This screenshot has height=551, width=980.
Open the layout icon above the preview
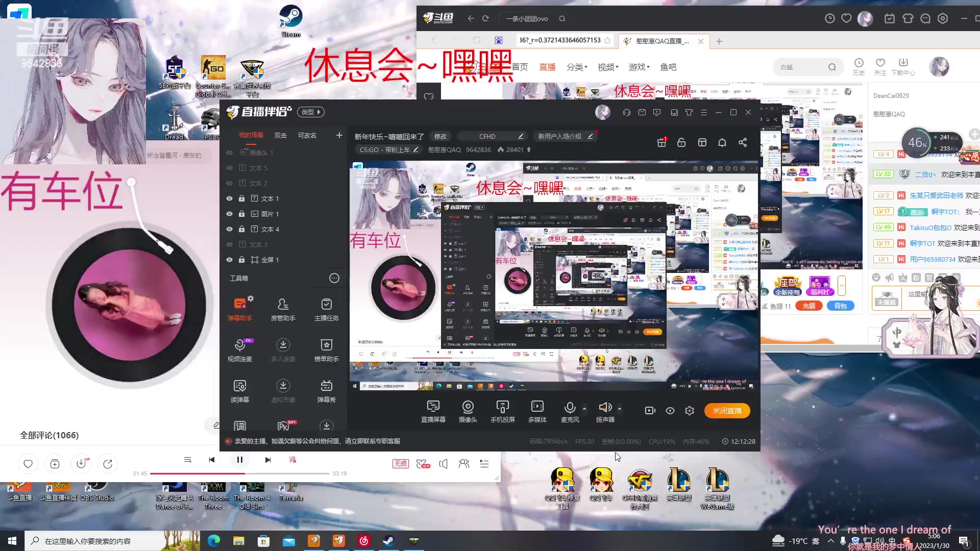[x=702, y=142]
